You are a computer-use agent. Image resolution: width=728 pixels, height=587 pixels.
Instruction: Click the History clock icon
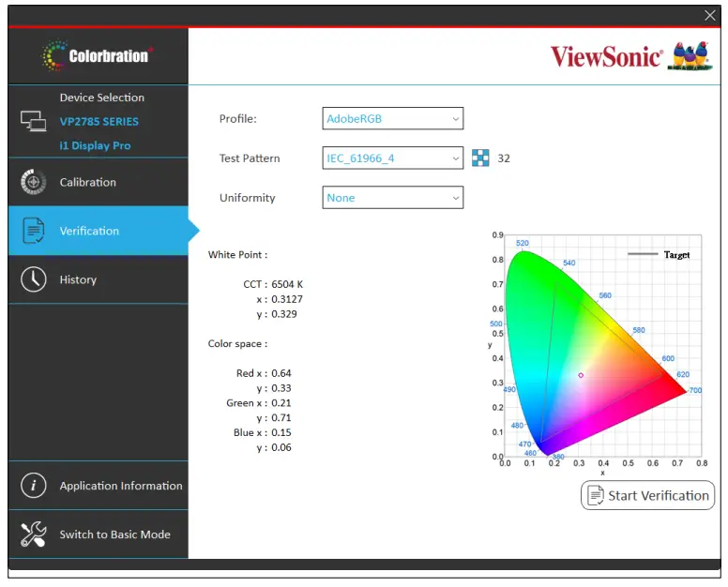(34, 279)
